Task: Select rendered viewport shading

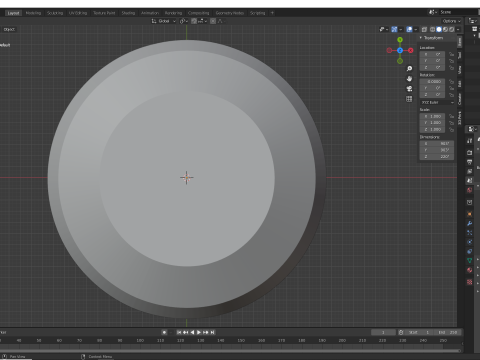Action: point(452,29)
